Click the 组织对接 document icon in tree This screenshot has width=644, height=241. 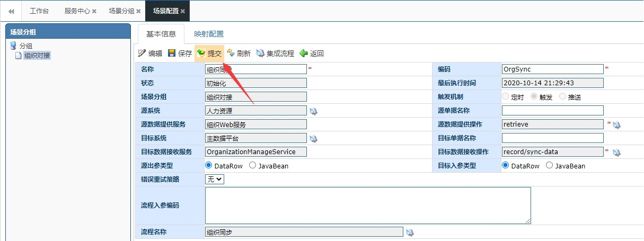coord(19,56)
